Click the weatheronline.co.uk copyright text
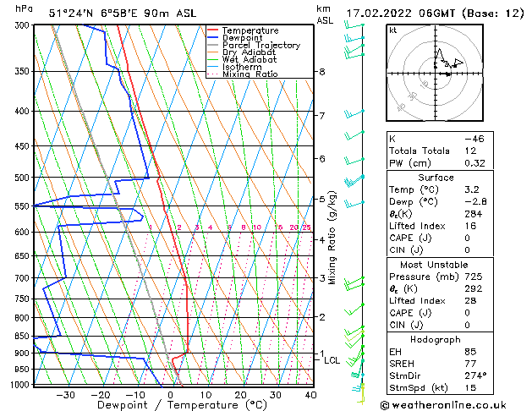Image resolution: width=532 pixels, height=411 pixels. (443, 405)
